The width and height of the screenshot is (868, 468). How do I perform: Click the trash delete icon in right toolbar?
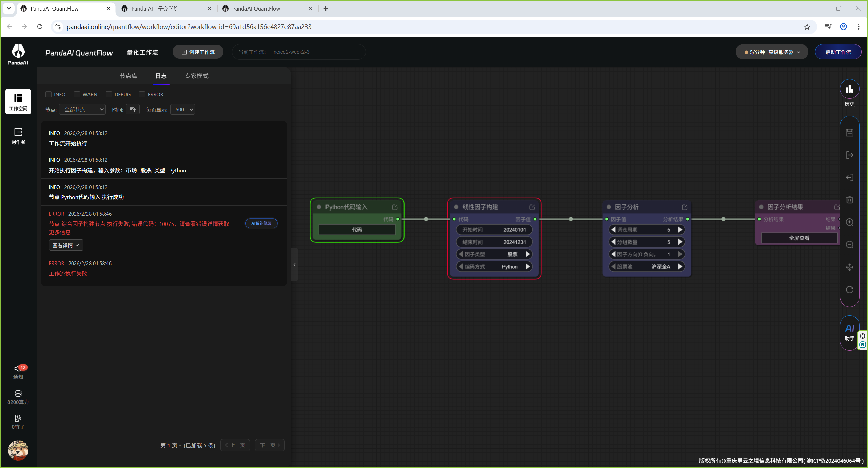tap(849, 200)
